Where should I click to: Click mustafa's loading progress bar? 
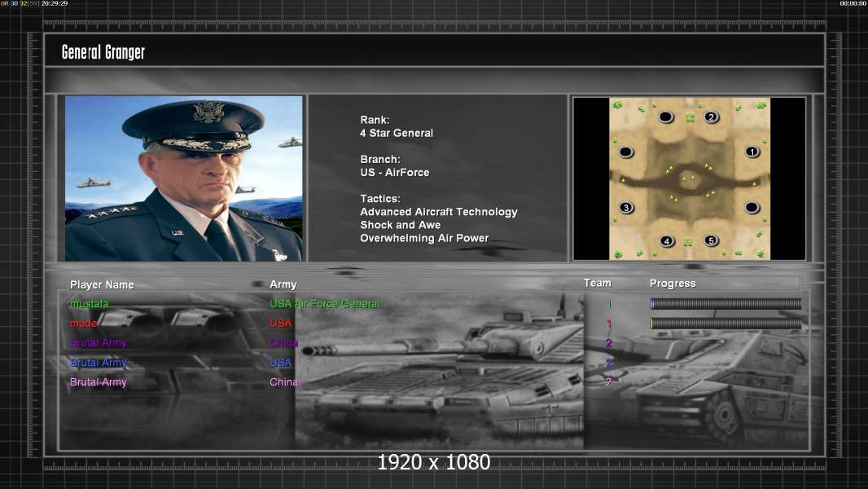pos(726,303)
